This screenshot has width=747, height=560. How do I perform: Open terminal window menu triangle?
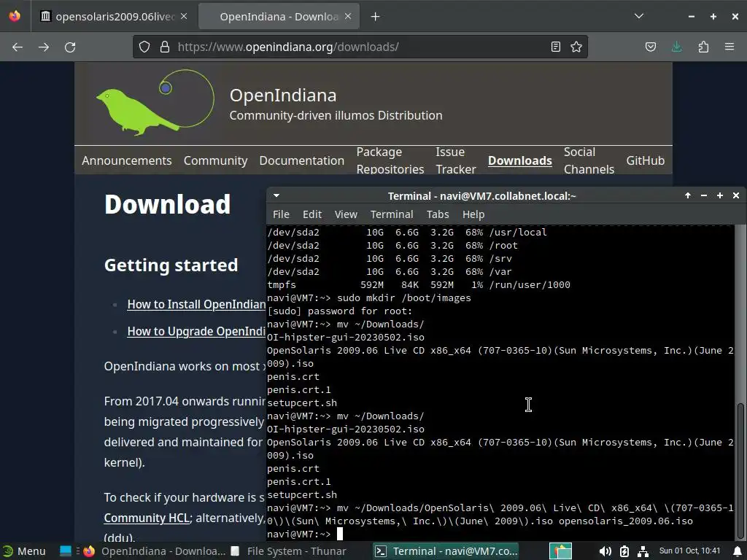(x=276, y=195)
